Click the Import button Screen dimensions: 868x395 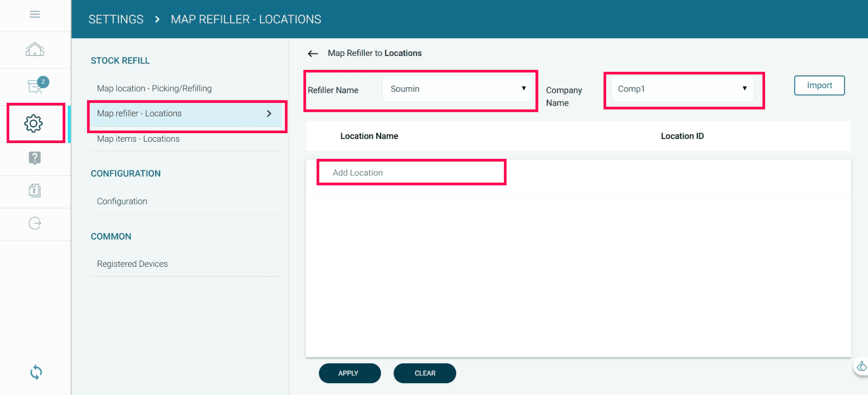[819, 85]
